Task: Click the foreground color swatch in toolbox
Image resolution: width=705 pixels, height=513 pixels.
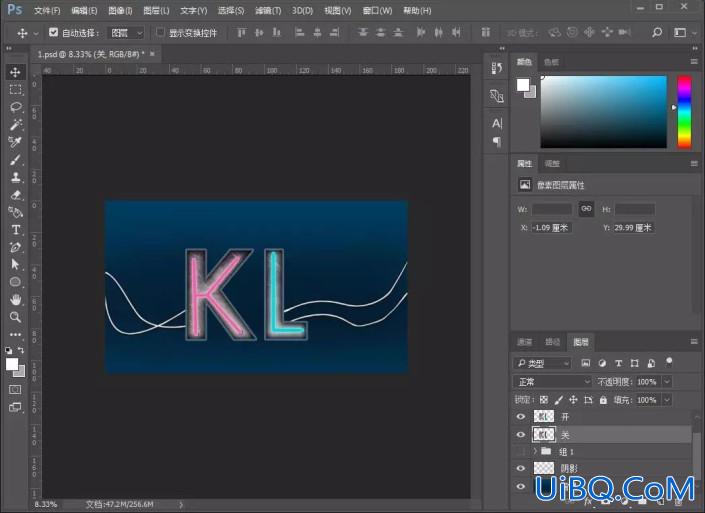Action: click(x=12, y=364)
